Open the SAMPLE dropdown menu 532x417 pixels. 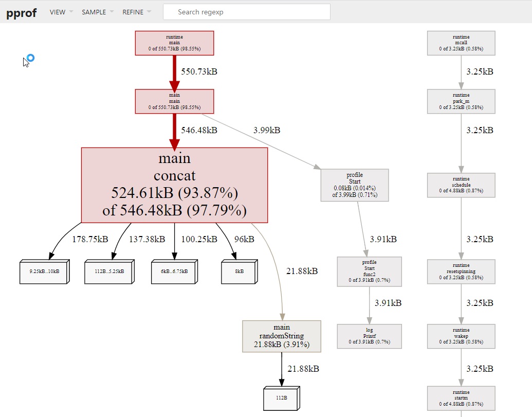tap(97, 12)
